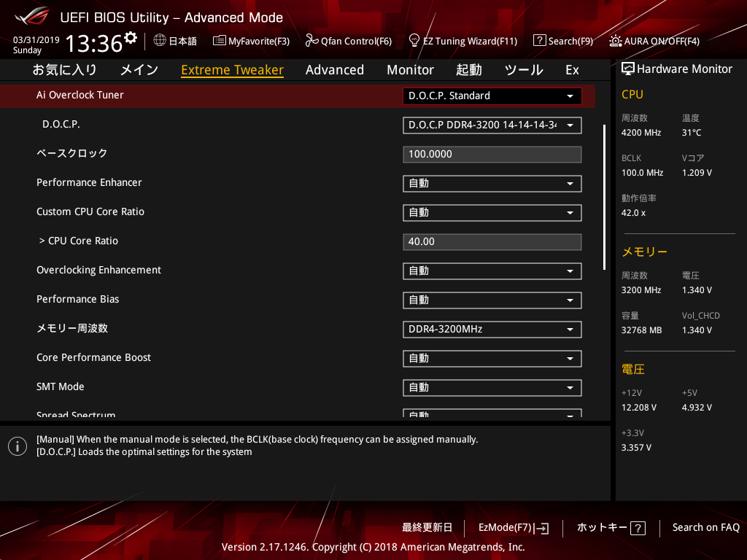Switch to the 起動 tab

469,70
